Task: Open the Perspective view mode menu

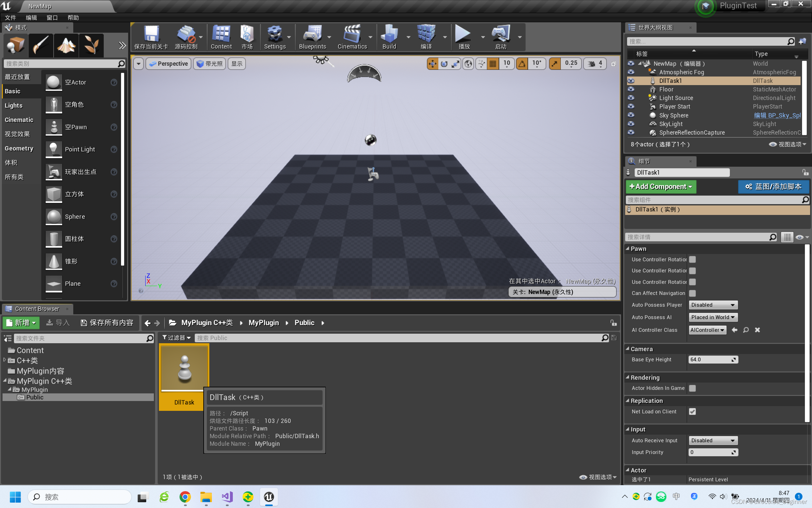Action: tap(168, 63)
